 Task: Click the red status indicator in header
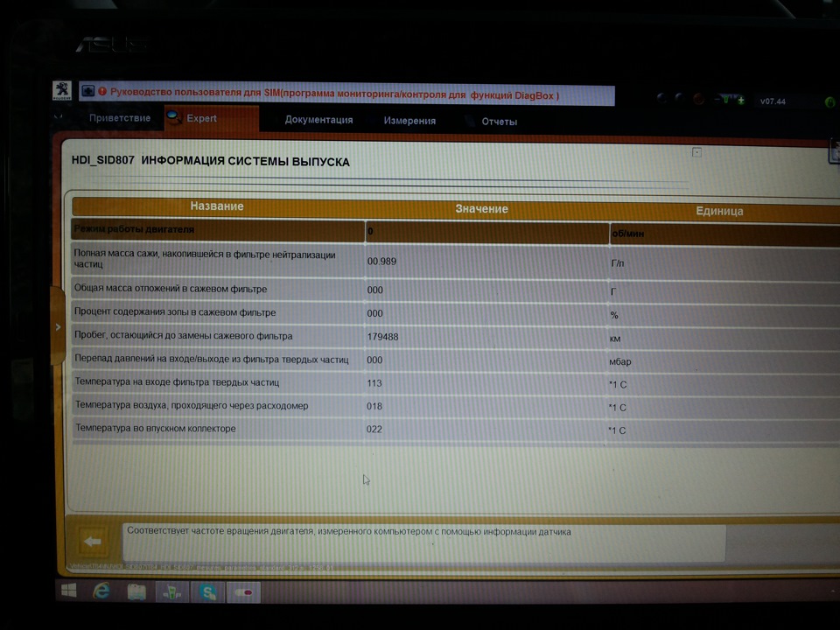tap(698, 99)
